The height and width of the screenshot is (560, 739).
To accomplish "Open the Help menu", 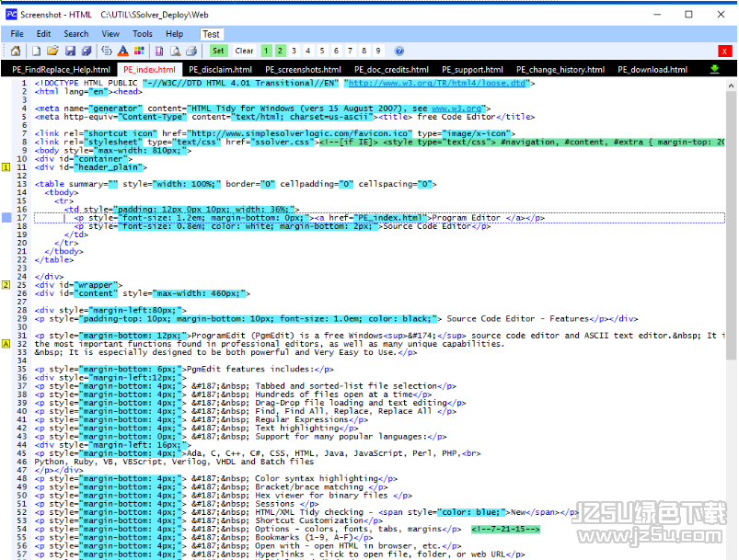I will click(174, 34).
